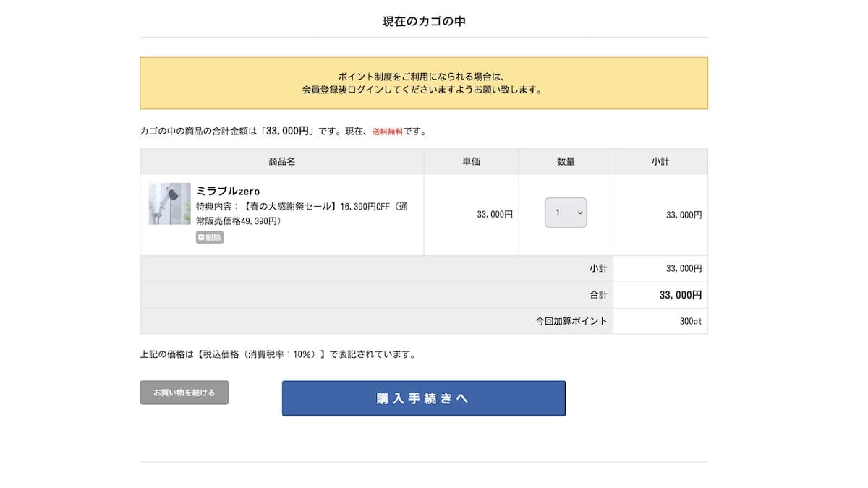Remove ミラブルzero with the 削除 button

[x=210, y=237]
